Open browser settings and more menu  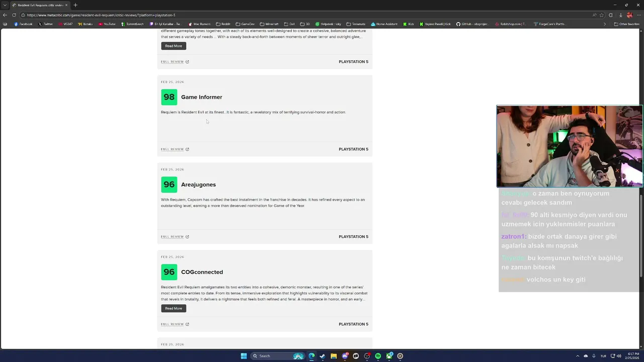pos(638,15)
